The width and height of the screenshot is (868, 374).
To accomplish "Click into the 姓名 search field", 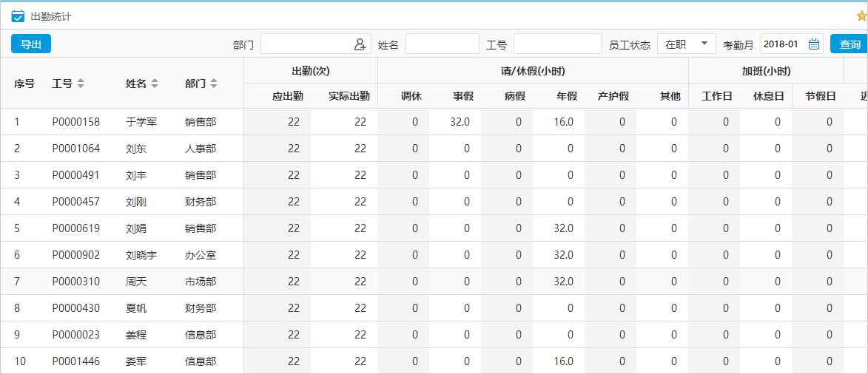I will (x=442, y=44).
